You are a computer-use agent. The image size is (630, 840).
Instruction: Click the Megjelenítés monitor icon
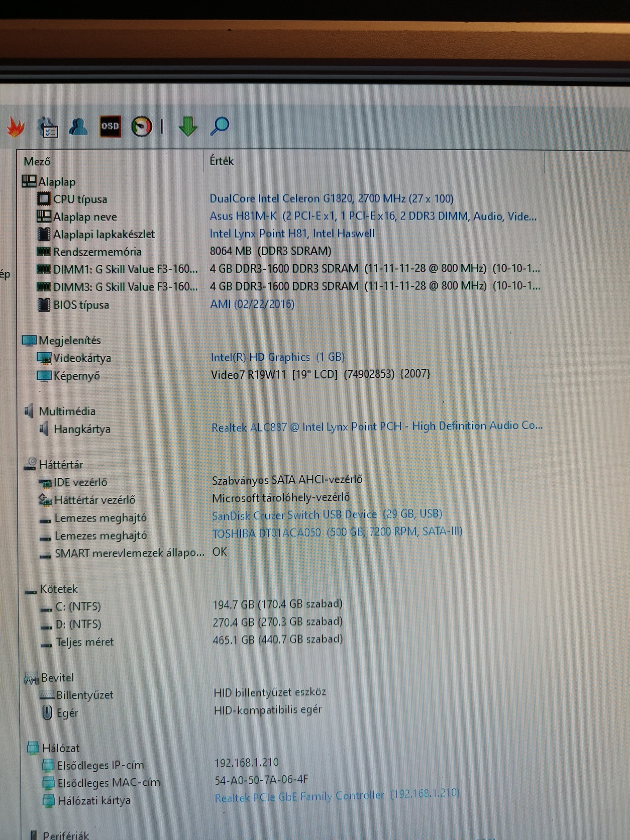(29, 341)
